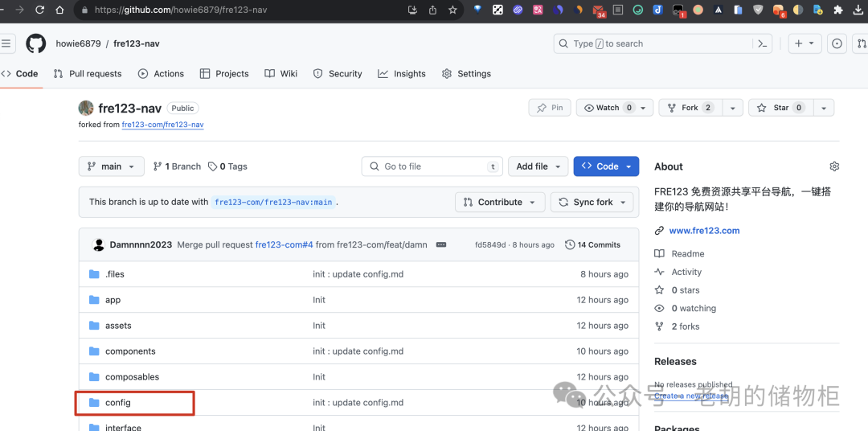Switch to the Actions tab
This screenshot has width=868, height=431.
pos(161,74)
